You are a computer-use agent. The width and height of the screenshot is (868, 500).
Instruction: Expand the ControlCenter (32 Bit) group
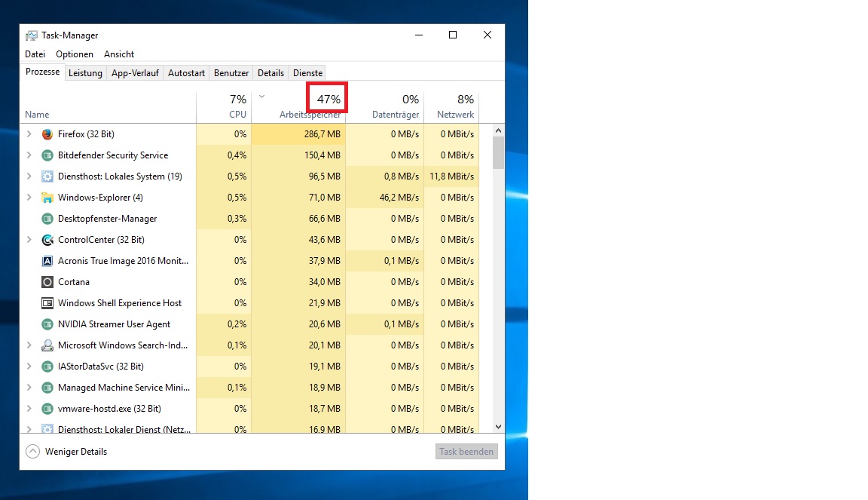point(29,240)
